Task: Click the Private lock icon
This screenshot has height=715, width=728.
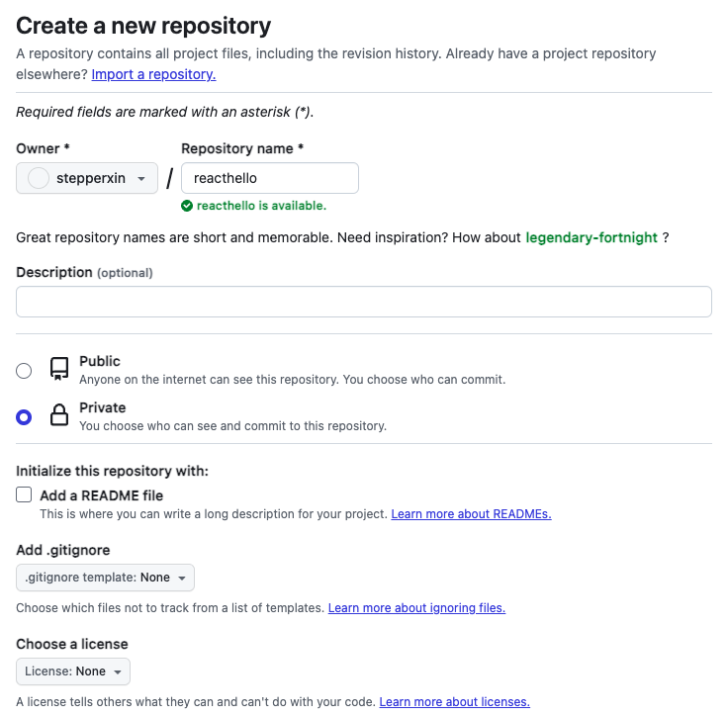Action: 59,414
